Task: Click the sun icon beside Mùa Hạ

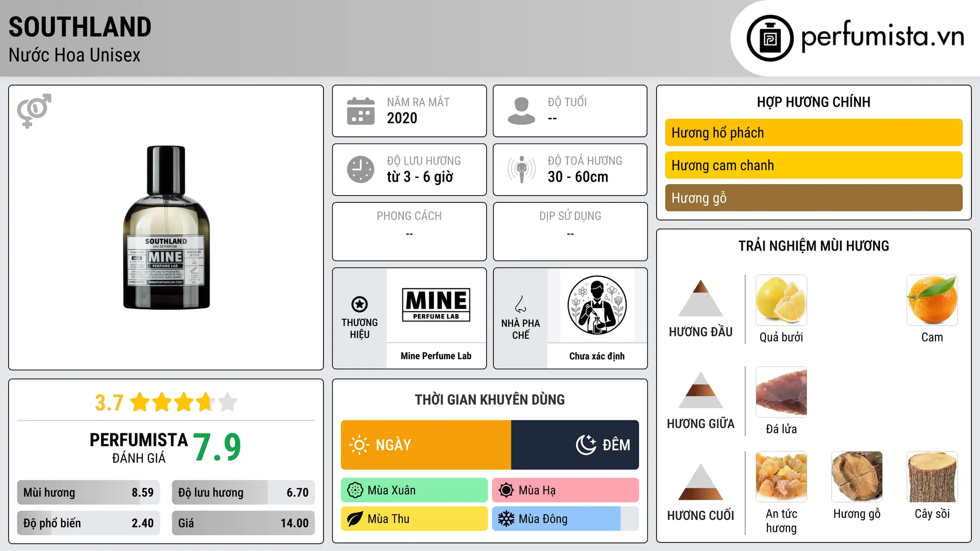Action: click(x=506, y=490)
